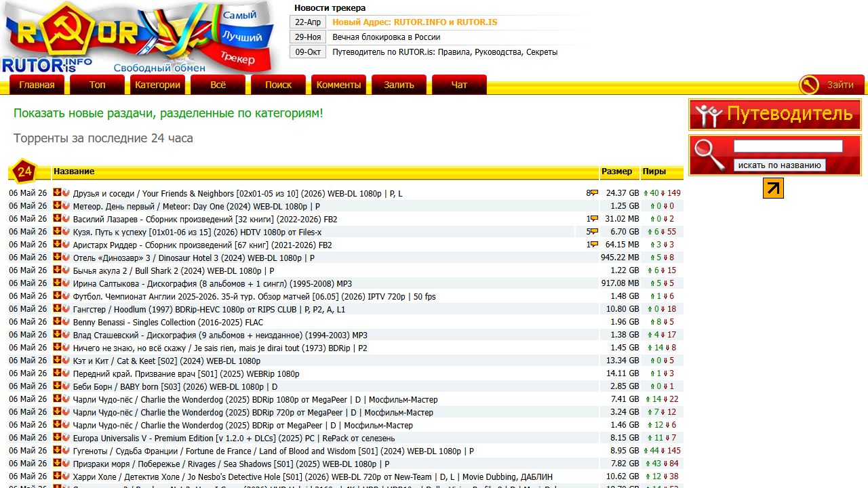Download torrent file for Метеор. День первый
The width and height of the screenshot is (868, 488).
(57, 205)
